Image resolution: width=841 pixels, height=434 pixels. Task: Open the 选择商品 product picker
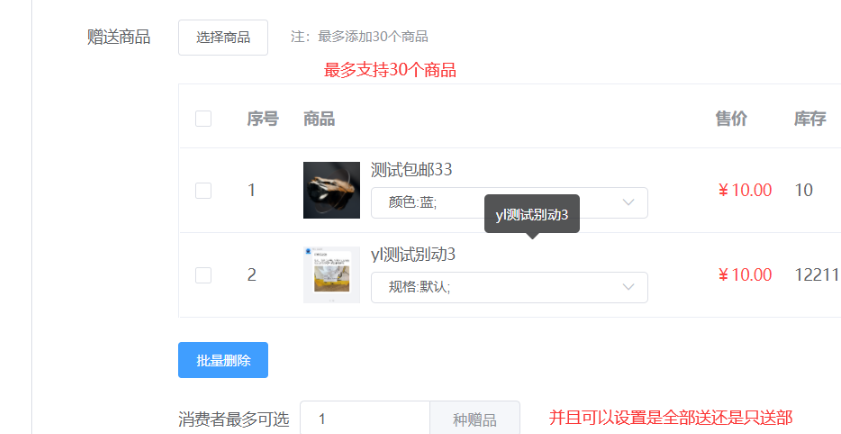click(223, 38)
